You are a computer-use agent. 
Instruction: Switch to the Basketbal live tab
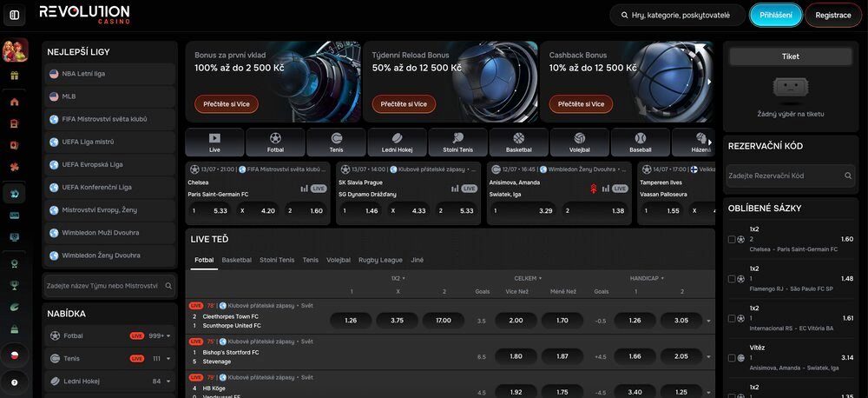pyautogui.click(x=236, y=260)
